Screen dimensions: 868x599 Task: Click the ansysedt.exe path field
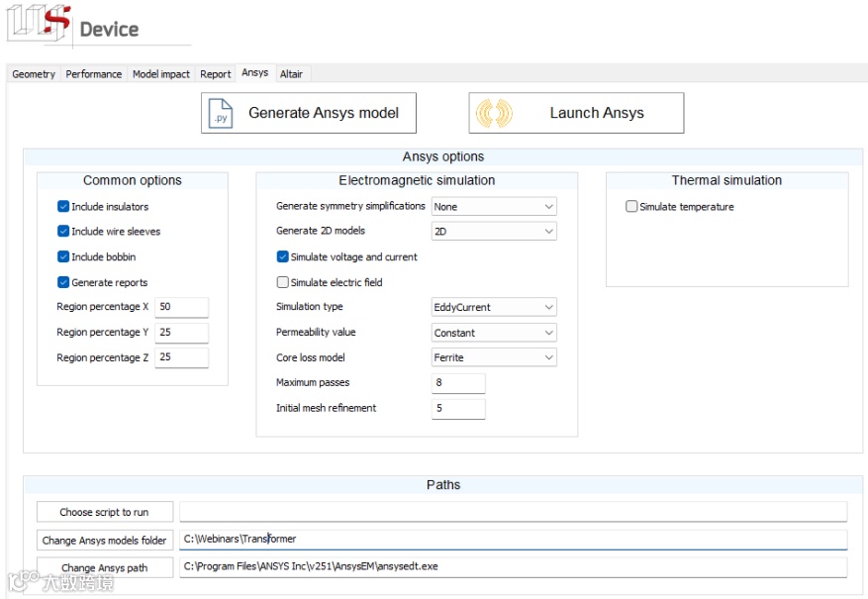point(513,567)
